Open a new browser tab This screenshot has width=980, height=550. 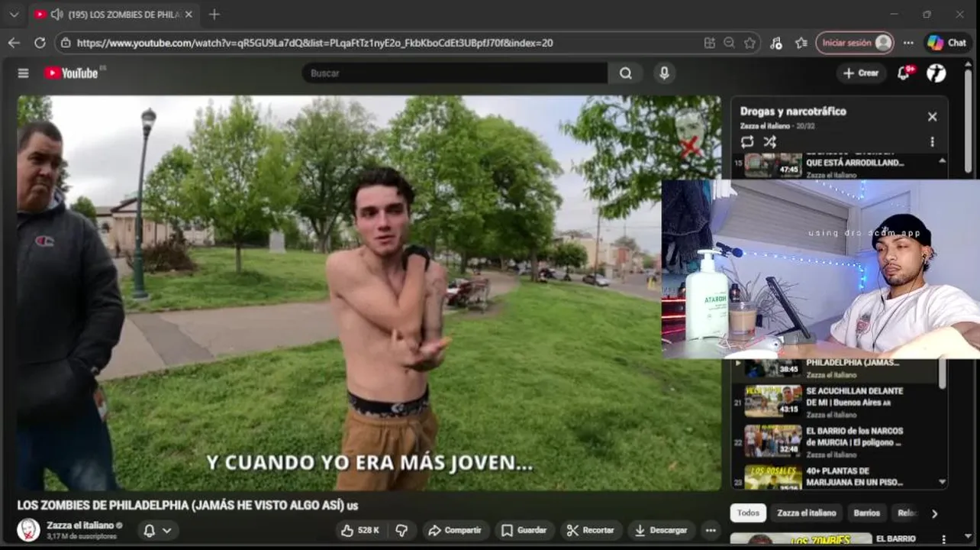pyautogui.click(x=214, y=15)
